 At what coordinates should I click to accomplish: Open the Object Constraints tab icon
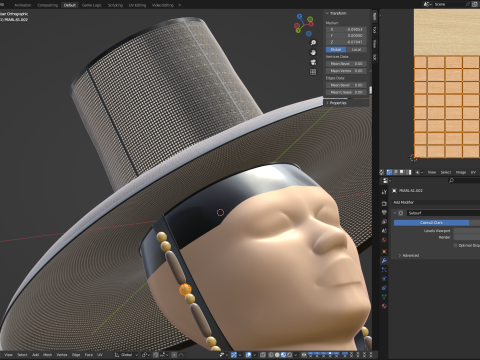pos(384,288)
